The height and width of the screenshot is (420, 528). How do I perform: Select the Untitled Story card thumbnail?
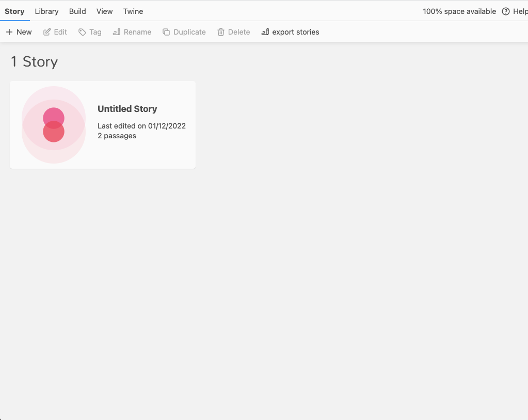coord(54,125)
